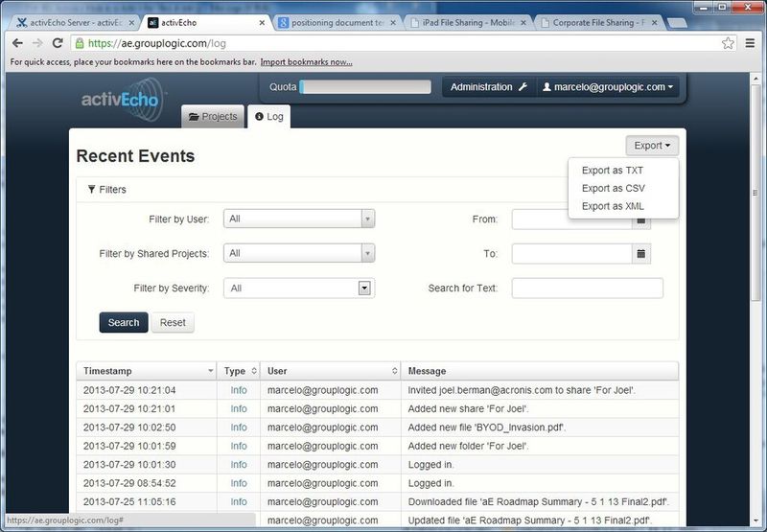767x532 pixels.
Task: Select the Log tab
Action: (x=269, y=116)
